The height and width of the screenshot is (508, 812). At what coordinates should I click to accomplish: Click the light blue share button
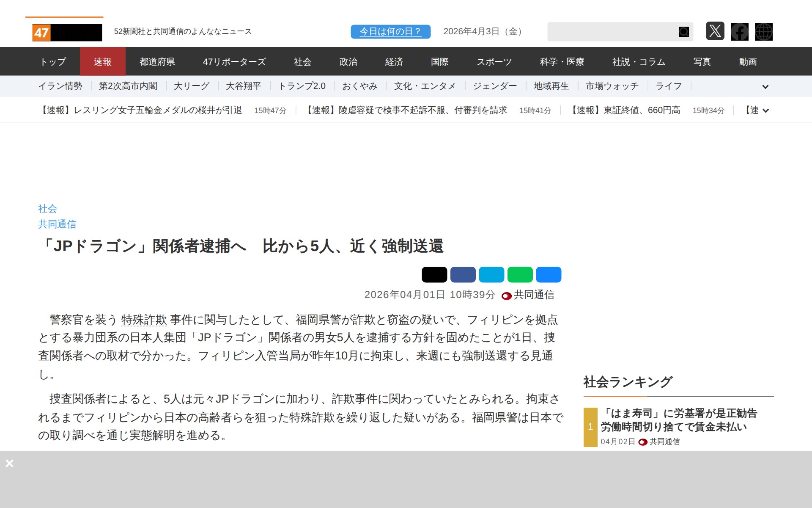491,275
